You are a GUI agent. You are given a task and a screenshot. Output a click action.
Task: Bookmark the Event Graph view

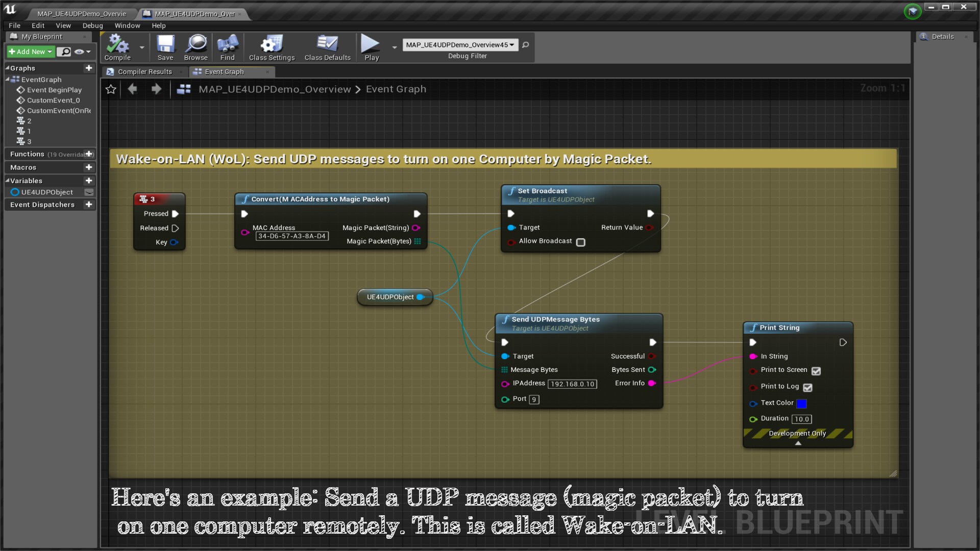pos(111,89)
